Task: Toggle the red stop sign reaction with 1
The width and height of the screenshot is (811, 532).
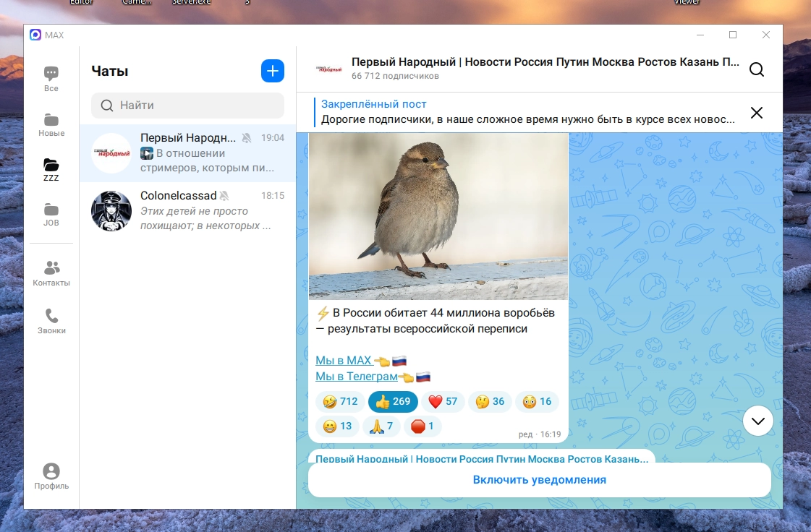Action: tap(422, 426)
